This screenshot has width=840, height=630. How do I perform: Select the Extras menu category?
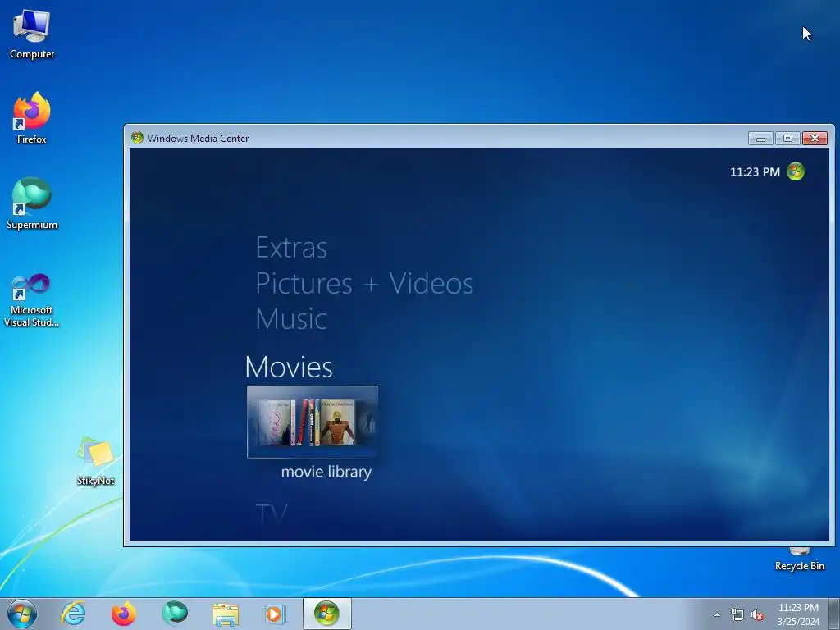pyautogui.click(x=291, y=248)
